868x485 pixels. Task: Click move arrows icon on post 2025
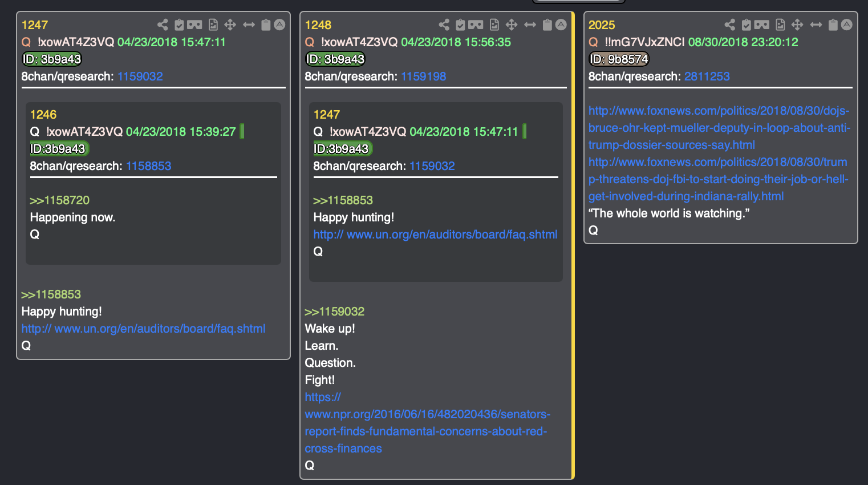tap(797, 25)
